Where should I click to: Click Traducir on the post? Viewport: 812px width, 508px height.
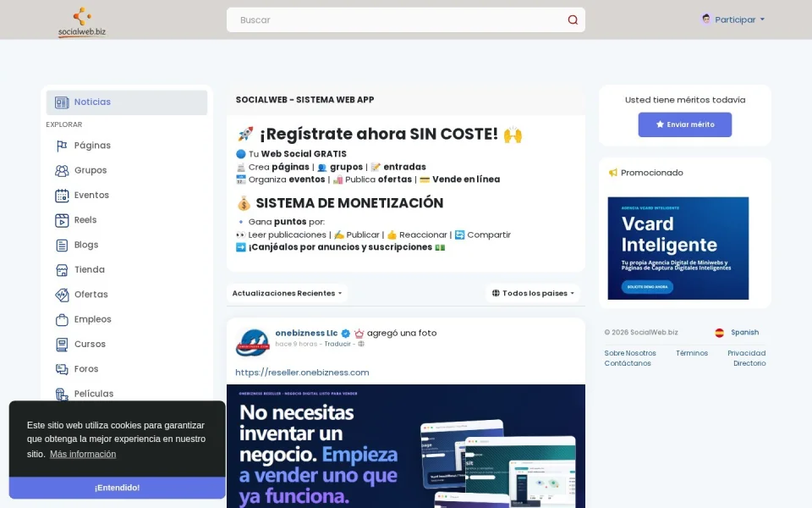point(337,345)
